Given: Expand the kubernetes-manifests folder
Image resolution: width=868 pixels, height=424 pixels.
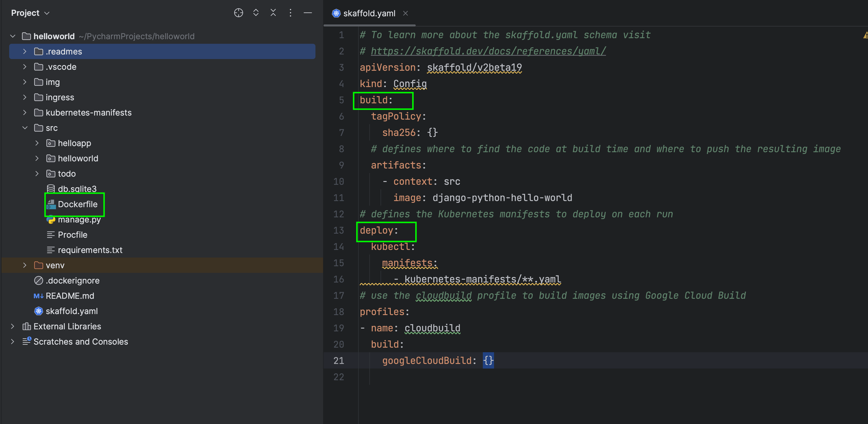Looking at the screenshot, I should click(25, 112).
